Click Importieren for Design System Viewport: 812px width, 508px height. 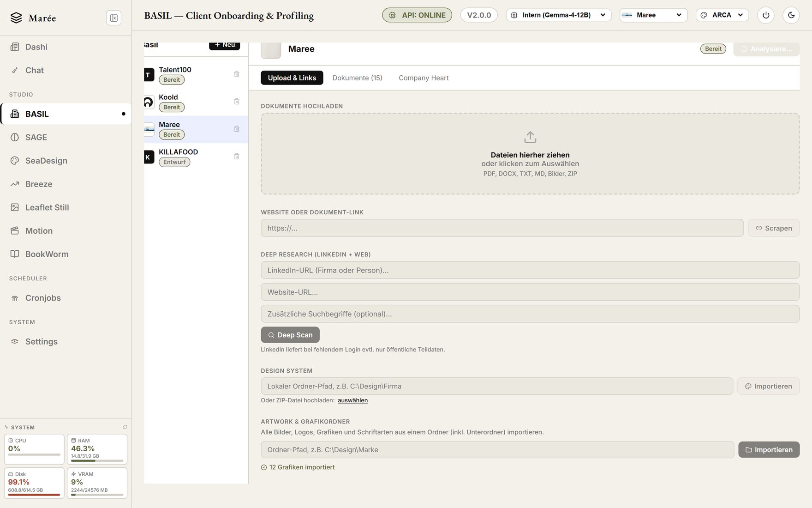point(769,386)
